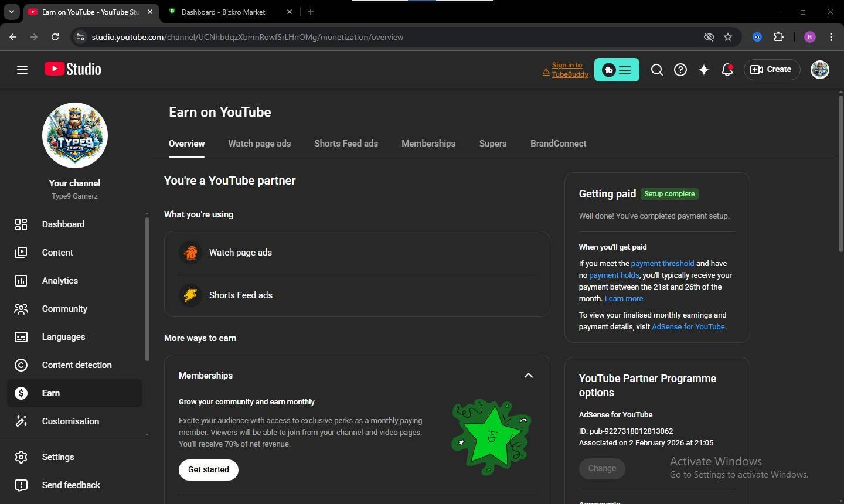Open the browser extensions puzzle icon
The image size is (844, 504).
click(778, 37)
